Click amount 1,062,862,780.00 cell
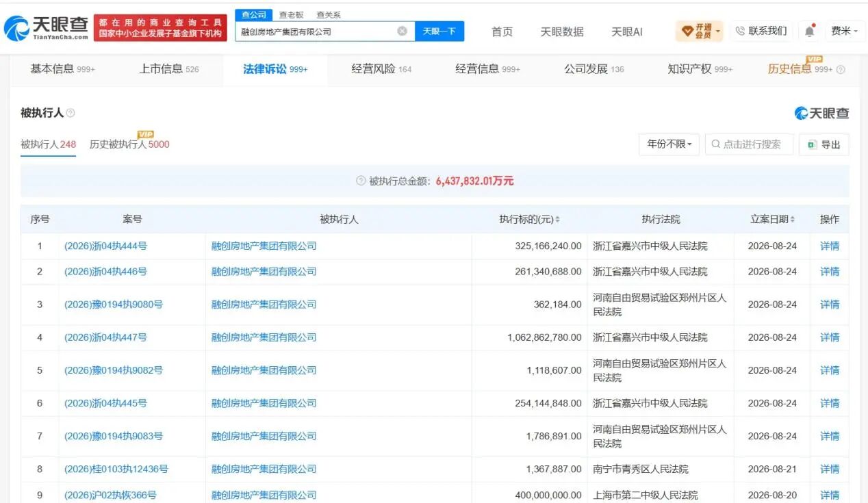The image size is (868, 503). point(545,337)
